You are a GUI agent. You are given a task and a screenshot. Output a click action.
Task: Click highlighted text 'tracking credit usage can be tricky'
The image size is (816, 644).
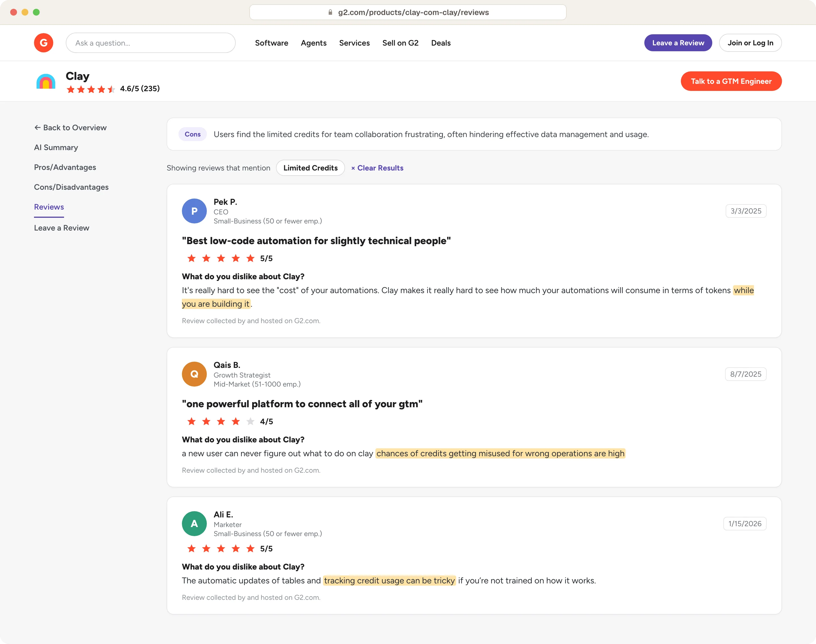(389, 580)
